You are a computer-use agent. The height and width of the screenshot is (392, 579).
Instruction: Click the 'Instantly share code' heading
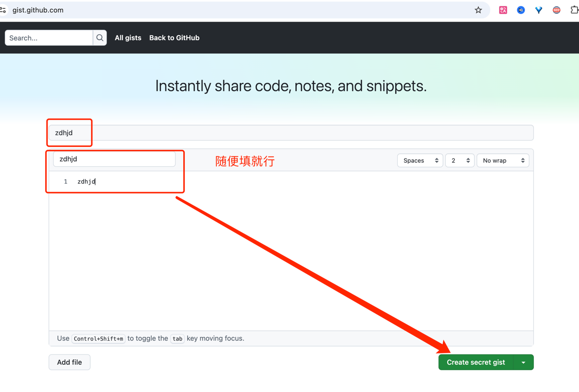pos(291,86)
